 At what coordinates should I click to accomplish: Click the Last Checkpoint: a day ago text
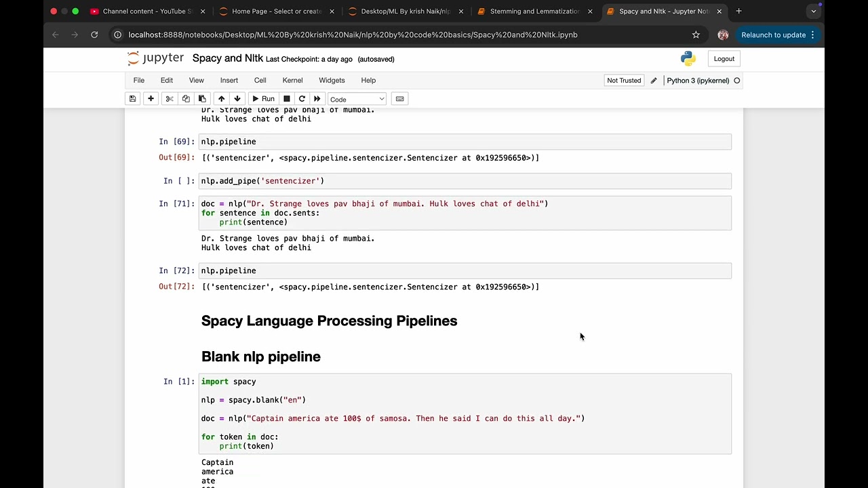[x=309, y=59]
